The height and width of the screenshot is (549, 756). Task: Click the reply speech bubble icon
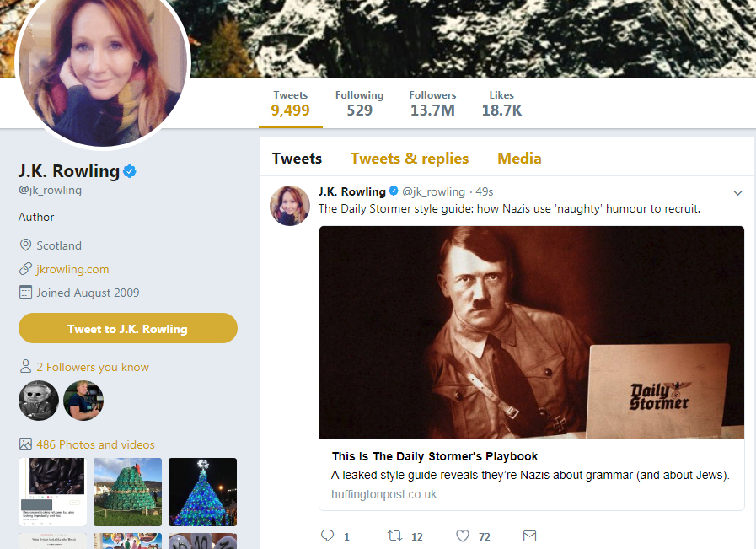[327, 536]
